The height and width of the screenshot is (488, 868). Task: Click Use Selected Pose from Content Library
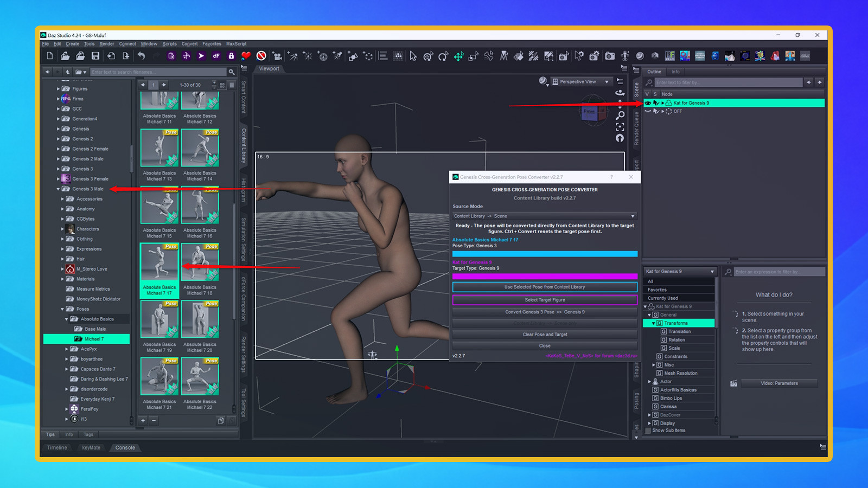pos(545,287)
